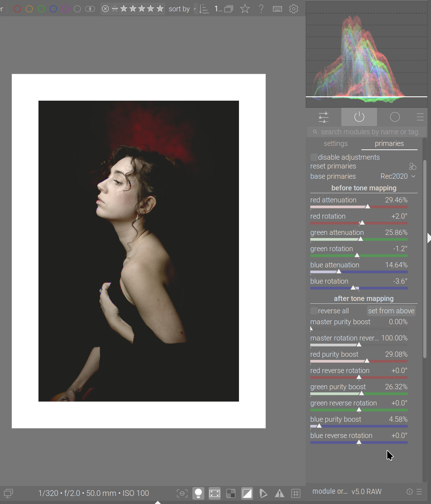
Task: Enable the question-mark help mode
Action: coord(261,9)
